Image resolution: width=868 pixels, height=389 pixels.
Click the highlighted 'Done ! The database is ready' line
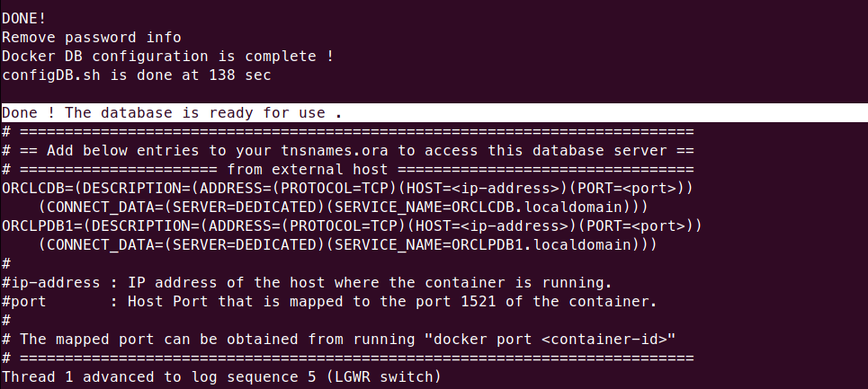[x=434, y=112]
